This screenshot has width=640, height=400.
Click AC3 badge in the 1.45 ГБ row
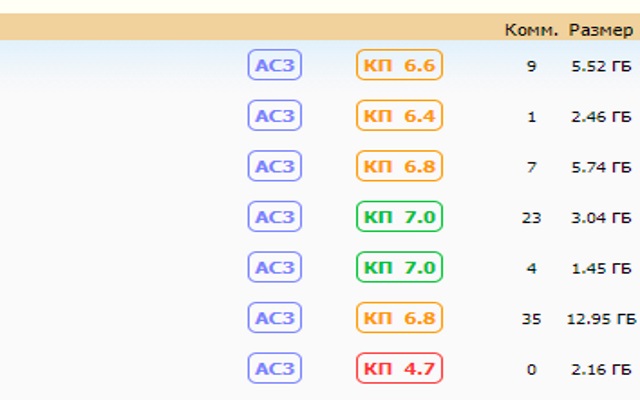coord(275,268)
